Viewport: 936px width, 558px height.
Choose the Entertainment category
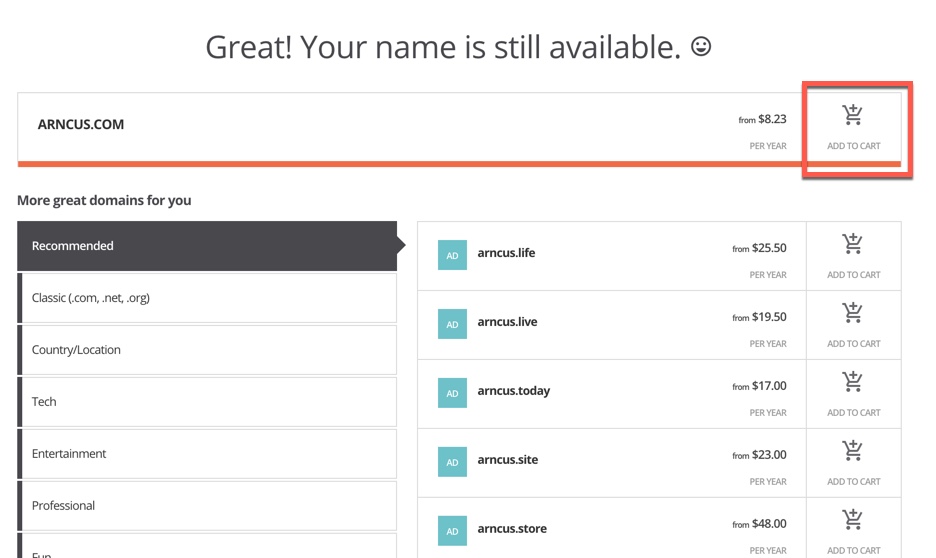(x=207, y=454)
